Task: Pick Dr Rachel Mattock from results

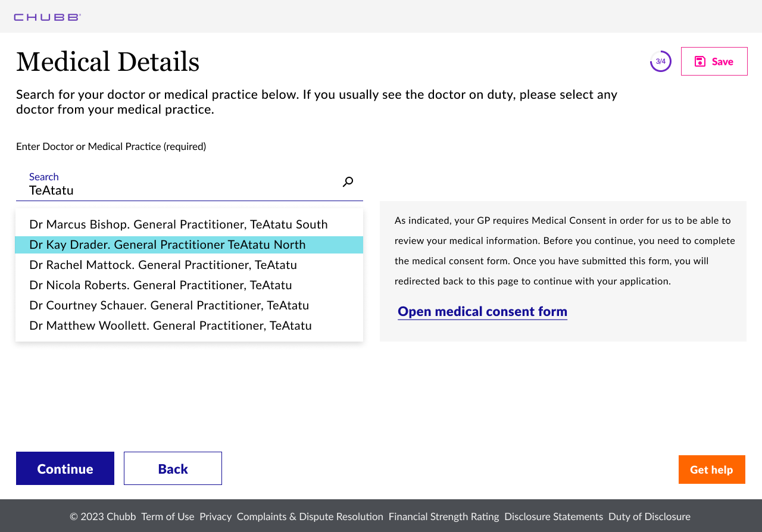Action: (x=189, y=265)
